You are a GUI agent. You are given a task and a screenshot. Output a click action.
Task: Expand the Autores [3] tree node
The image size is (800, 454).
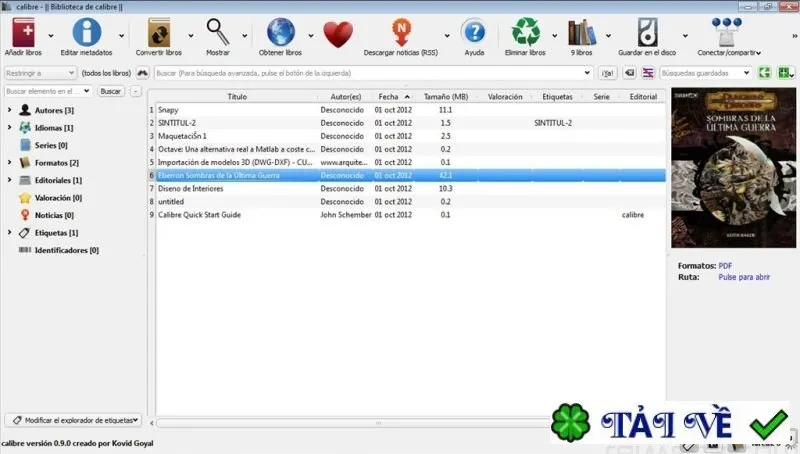pyautogui.click(x=9, y=110)
